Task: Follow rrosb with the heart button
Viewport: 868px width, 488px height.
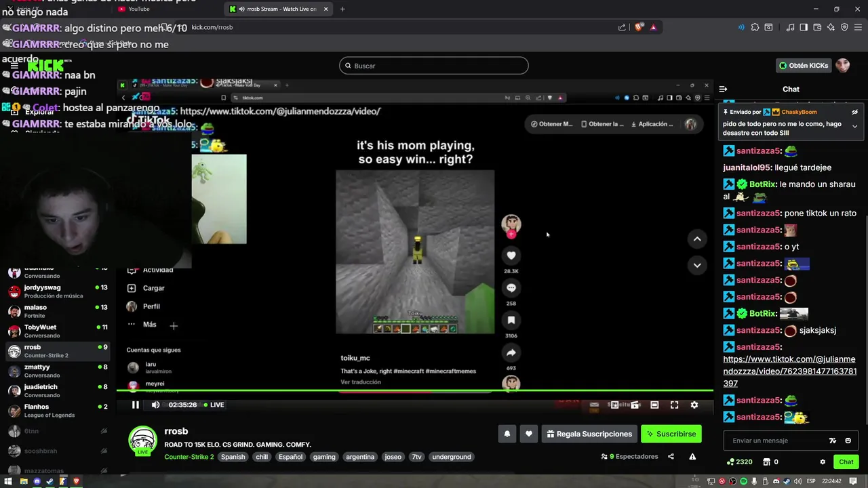Action: pos(529,434)
